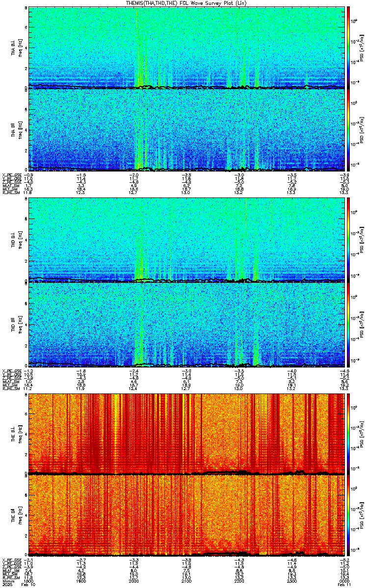Select the THA B-parallel spectrogram panel
Image resolution: width=368 pixels, height=588 pixels.
coord(186,129)
